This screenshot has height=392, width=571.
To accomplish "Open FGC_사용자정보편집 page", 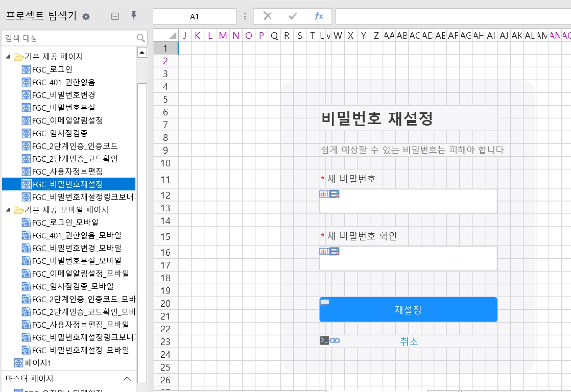I will click(67, 171).
